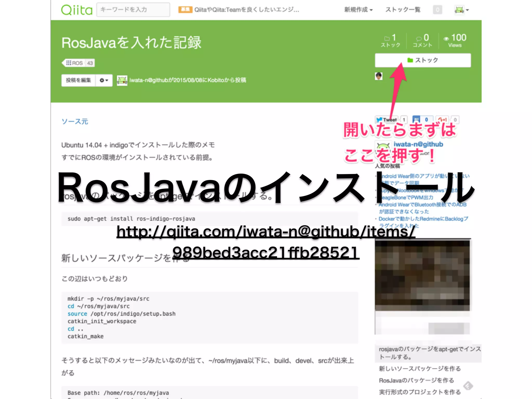532x399 pixels.
Task: Open sidebar post Android WearでBluetooth接続でのADB
Action: point(422,208)
